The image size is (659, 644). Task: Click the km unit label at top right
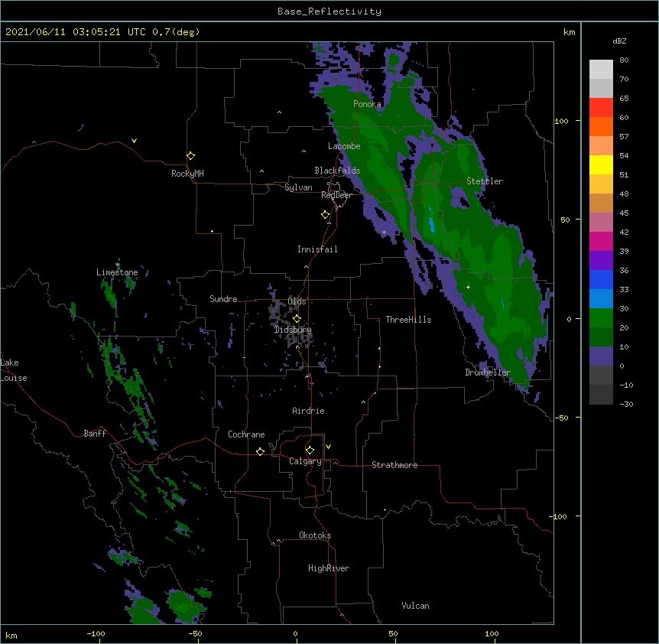[x=569, y=32]
